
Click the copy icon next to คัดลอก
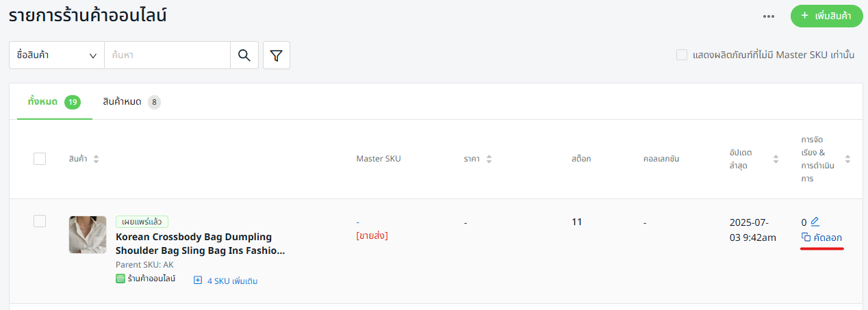(806, 237)
